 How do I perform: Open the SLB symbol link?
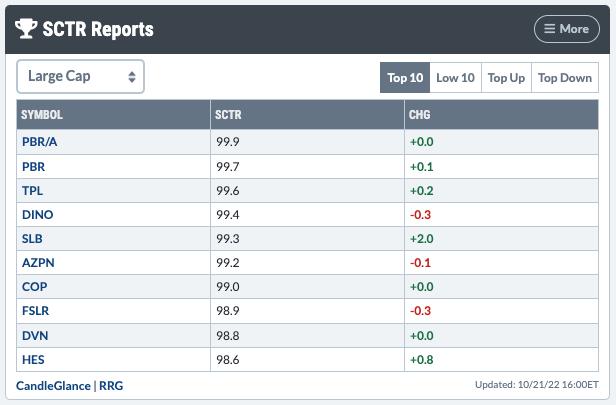[32, 239]
